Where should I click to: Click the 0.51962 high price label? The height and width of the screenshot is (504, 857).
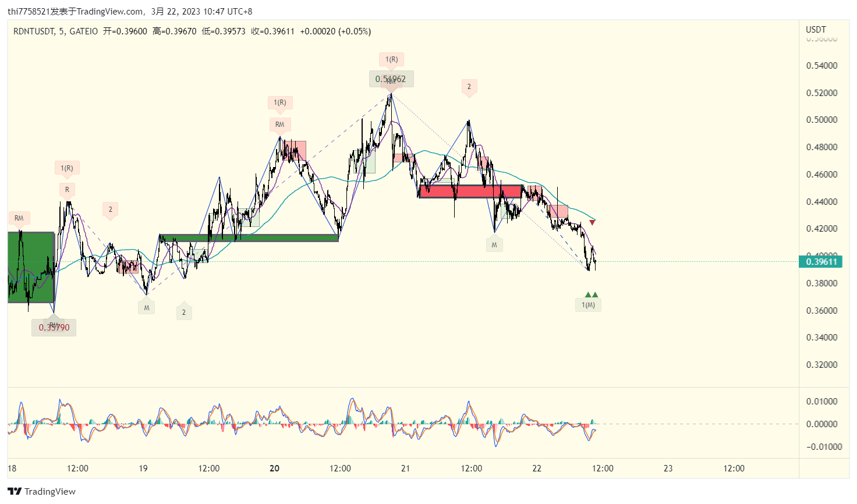click(x=391, y=79)
